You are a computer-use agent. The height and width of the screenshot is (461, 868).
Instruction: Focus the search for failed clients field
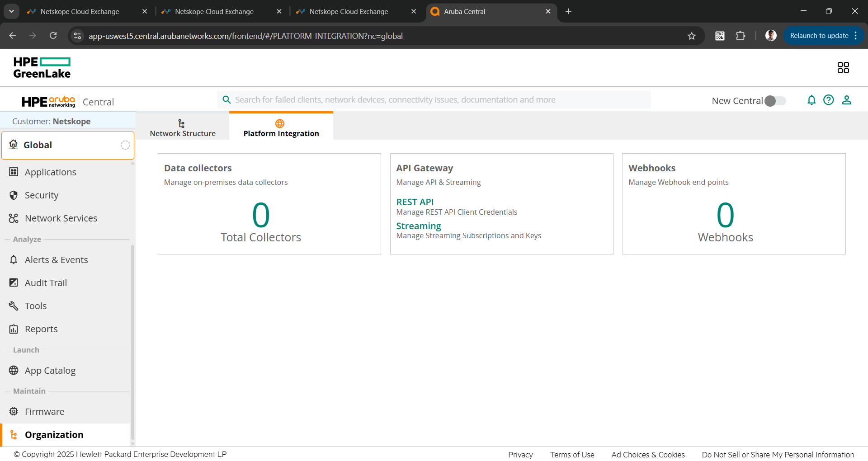tap(434, 99)
